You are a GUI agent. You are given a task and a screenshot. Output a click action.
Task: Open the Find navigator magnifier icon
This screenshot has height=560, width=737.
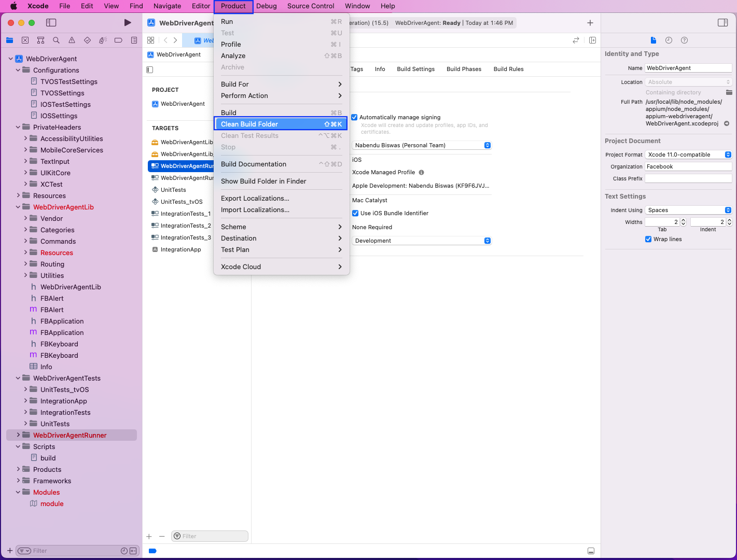(56, 40)
